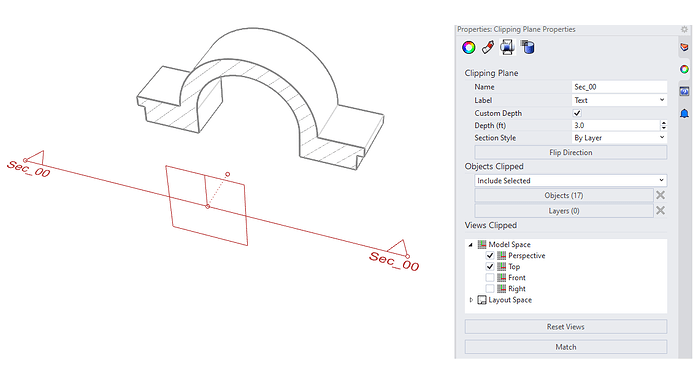Clear clipped layers with X beside Layers

660,210
